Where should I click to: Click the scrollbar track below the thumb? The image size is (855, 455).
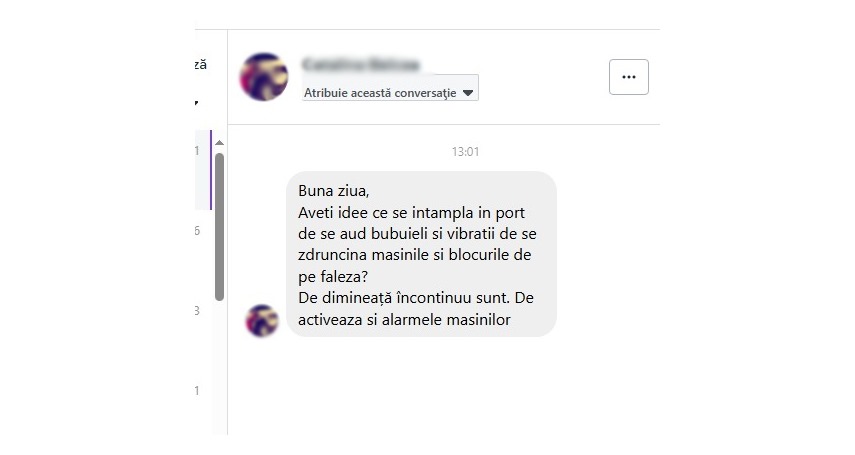219,366
